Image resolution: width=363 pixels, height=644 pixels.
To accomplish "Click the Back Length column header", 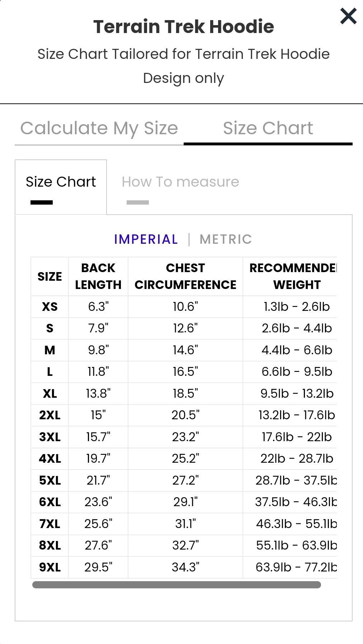I will point(98,276).
